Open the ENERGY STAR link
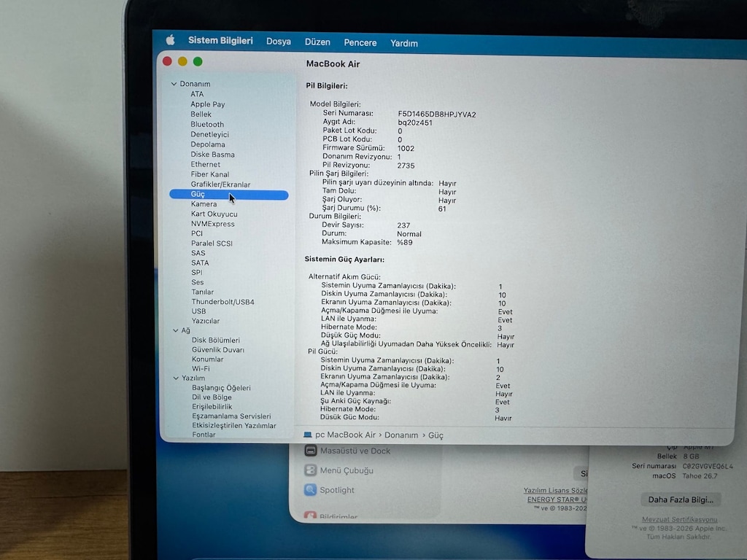The image size is (747, 560). [x=557, y=499]
